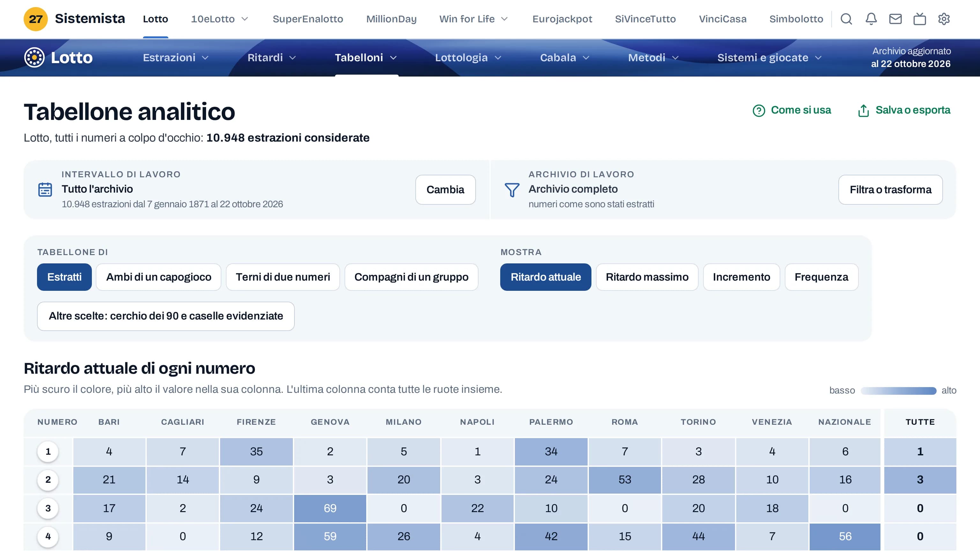
Task: Open settings gear icon
Action: coord(944,18)
